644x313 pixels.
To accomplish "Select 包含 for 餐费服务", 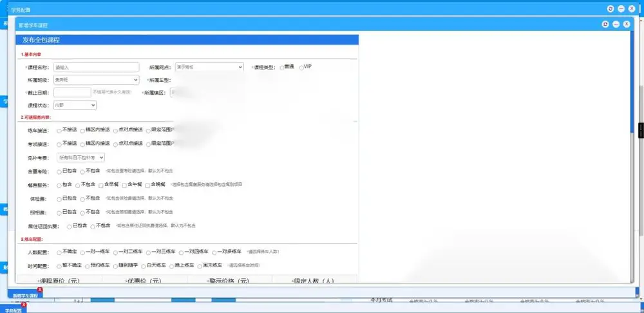I will coord(59,185).
